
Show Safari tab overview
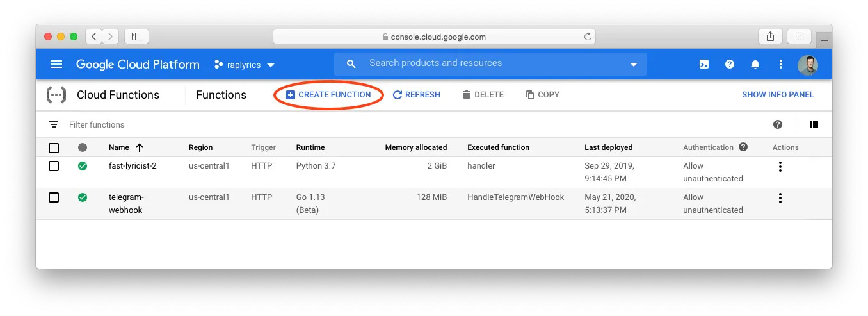(800, 37)
